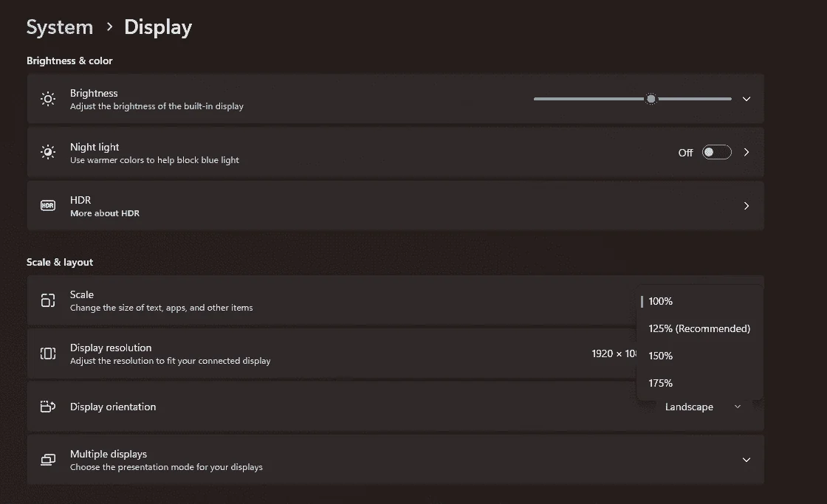Image resolution: width=827 pixels, height=504 pixels.
Task: Open the Landscape orientation dropdown
Action: (x=702, y=407)
